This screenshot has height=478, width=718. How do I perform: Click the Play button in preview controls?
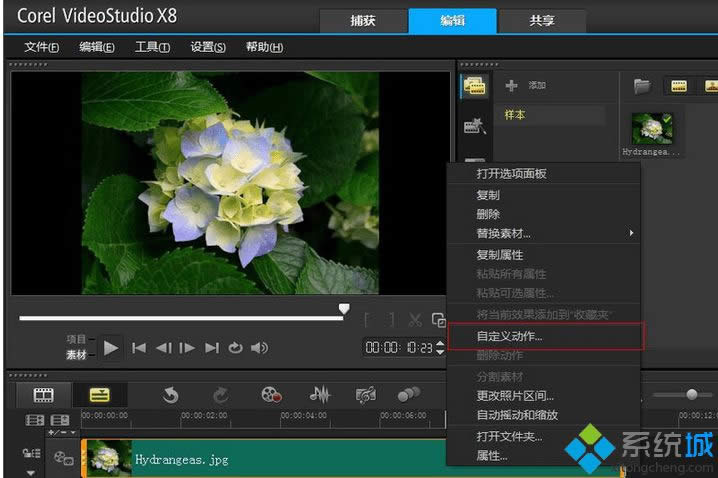click(x=111, y=348)
